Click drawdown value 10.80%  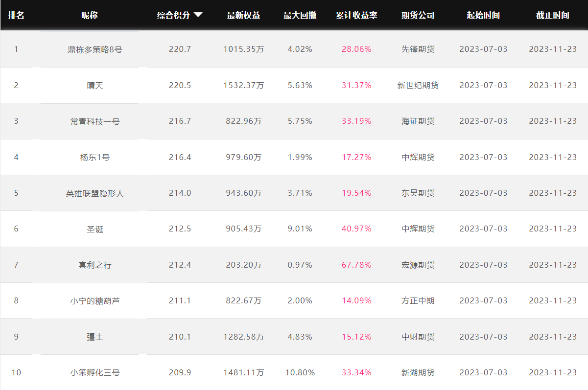(300, 372)
